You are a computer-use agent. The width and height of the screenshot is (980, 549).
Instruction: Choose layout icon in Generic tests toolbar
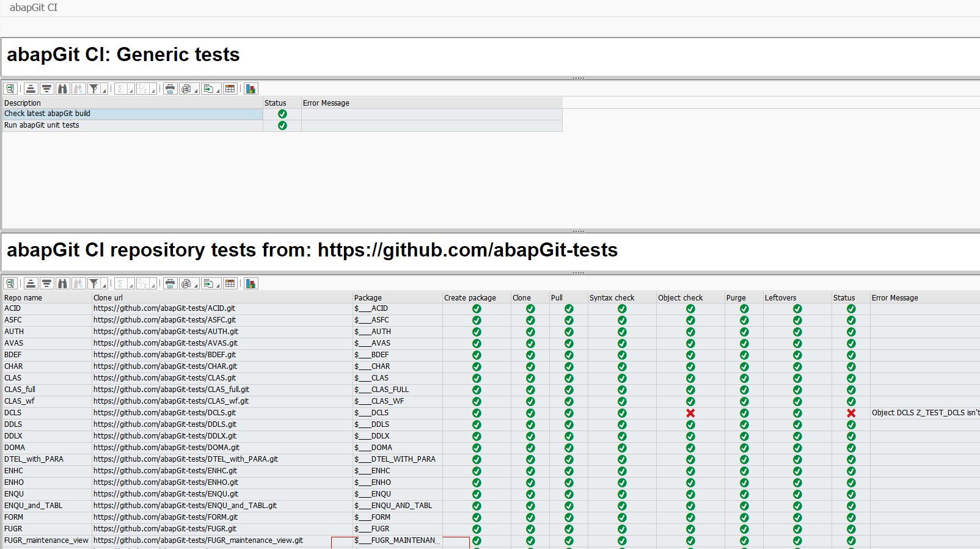click(230, 89)
